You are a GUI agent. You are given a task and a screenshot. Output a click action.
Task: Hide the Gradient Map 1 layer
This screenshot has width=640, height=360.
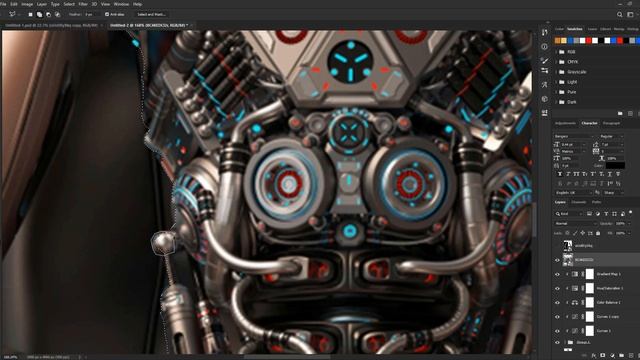point(557,274)
